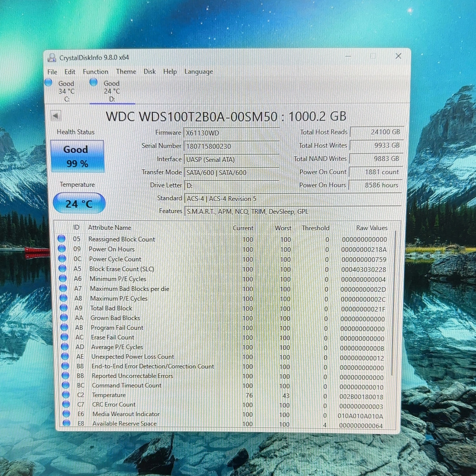Click the CrystalDiskInfo title bar icon
The width and height of the screenshot is (476, 476).
[52, 58]
